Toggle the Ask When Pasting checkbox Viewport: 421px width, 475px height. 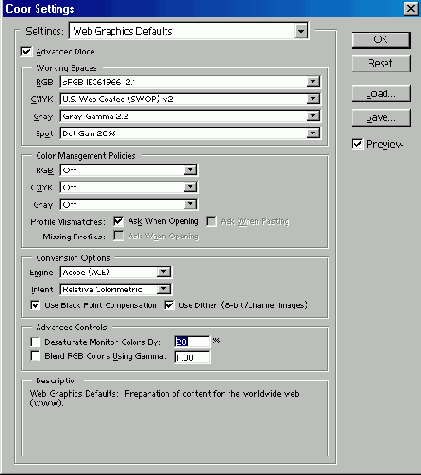[211, 221]
